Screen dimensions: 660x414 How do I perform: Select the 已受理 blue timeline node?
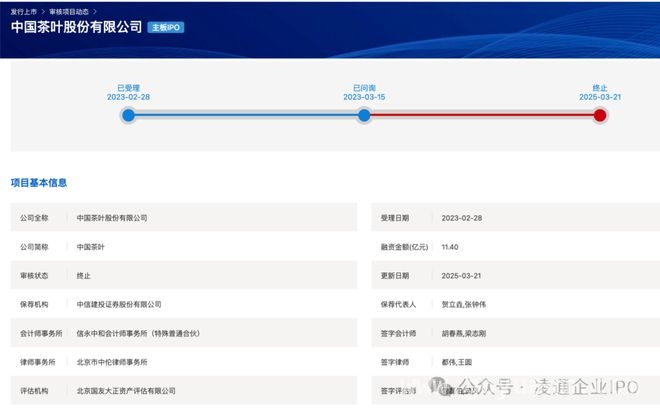[128, 115]
